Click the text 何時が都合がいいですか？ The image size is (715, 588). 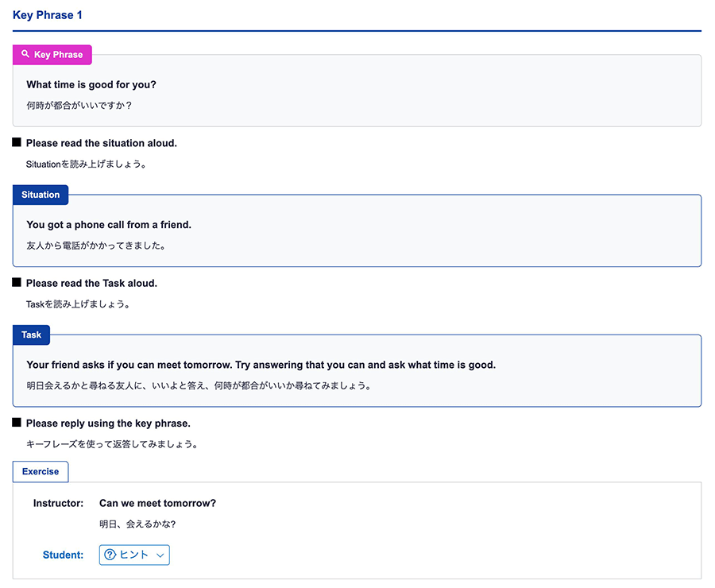(x=79, y=106)
